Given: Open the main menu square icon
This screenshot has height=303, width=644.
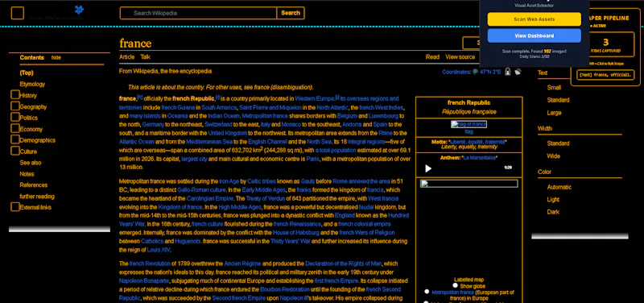Looking at the screenshot, I should [17, 13].
